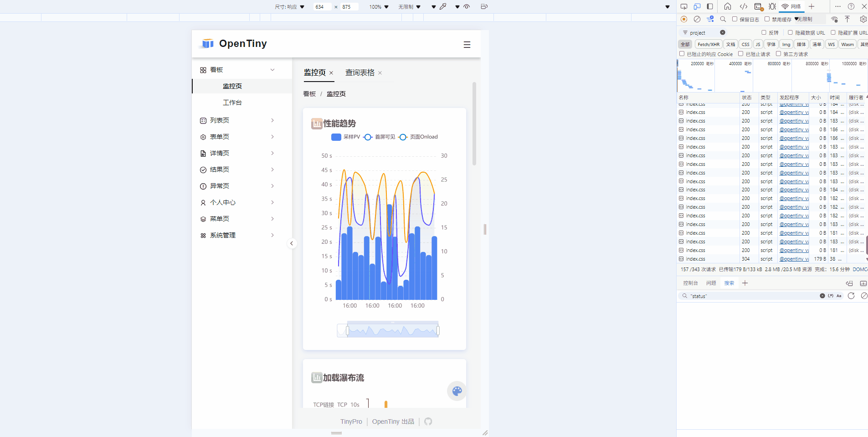Check the 第三方请求 filter checkbox
The width and height of the screenshot is (868, 437).
tap(778, 54)
